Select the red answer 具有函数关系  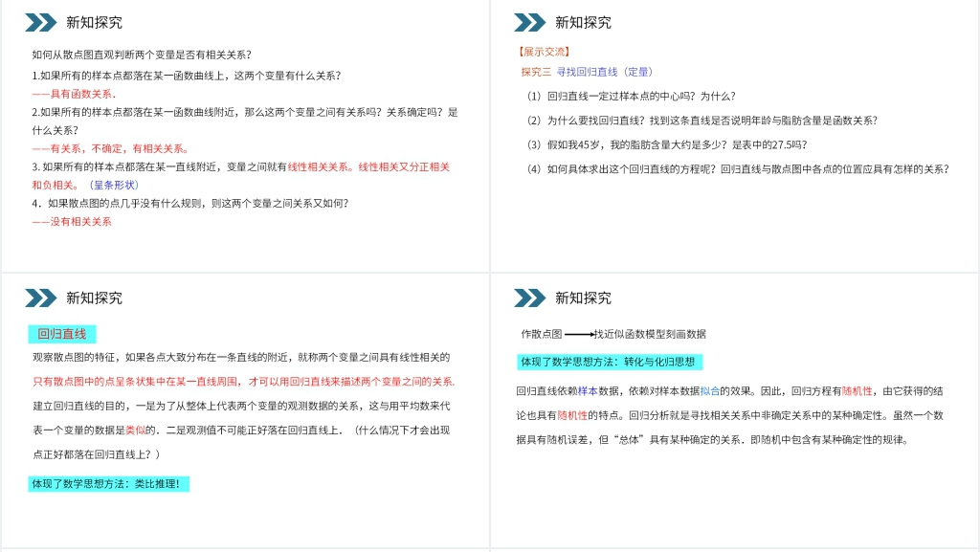75,94
